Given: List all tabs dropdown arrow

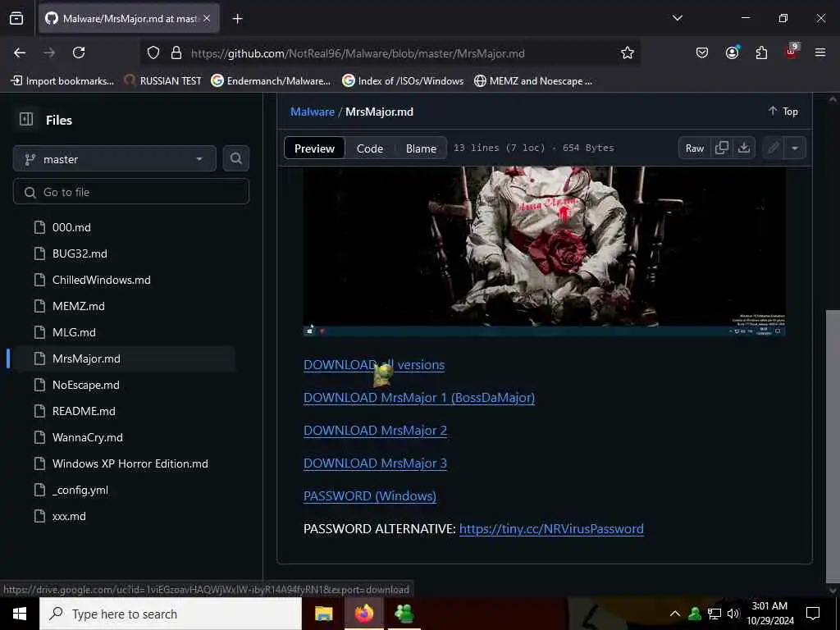Looking at the screenshot, I should pyautogui.click(x=677, y=18).
